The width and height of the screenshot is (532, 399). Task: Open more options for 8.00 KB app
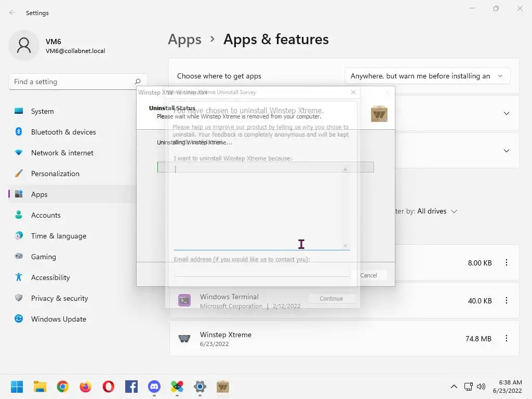(x=506, y=262)
